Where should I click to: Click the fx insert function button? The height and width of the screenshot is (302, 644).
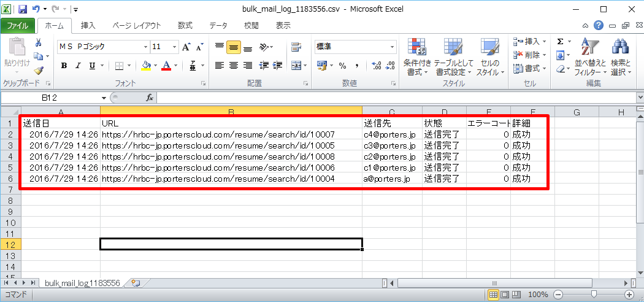[150, 98]
